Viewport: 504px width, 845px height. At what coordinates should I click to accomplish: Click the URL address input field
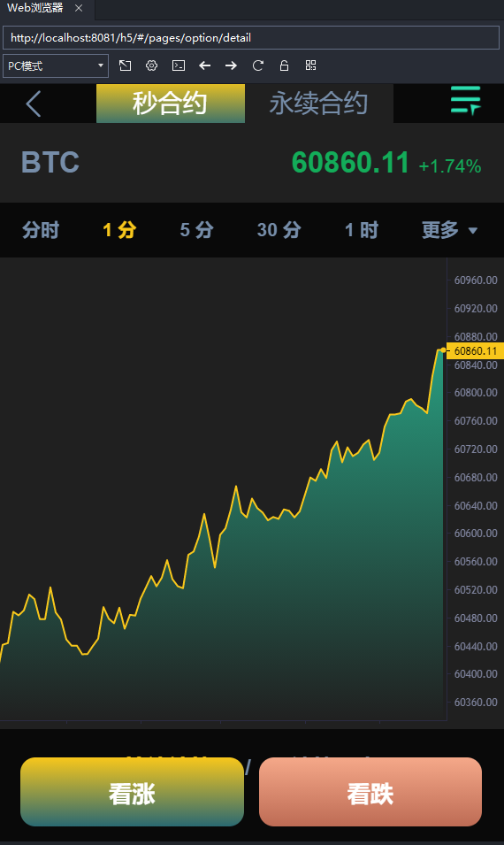click(251, 38)
